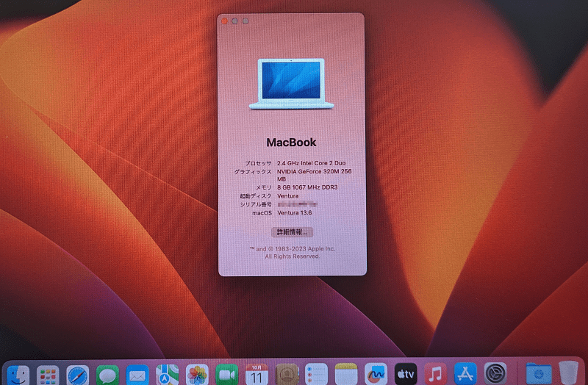Click the macOS version Ventura 13.6
This screenshot has width=588, height=385.
tap(295, 212)
